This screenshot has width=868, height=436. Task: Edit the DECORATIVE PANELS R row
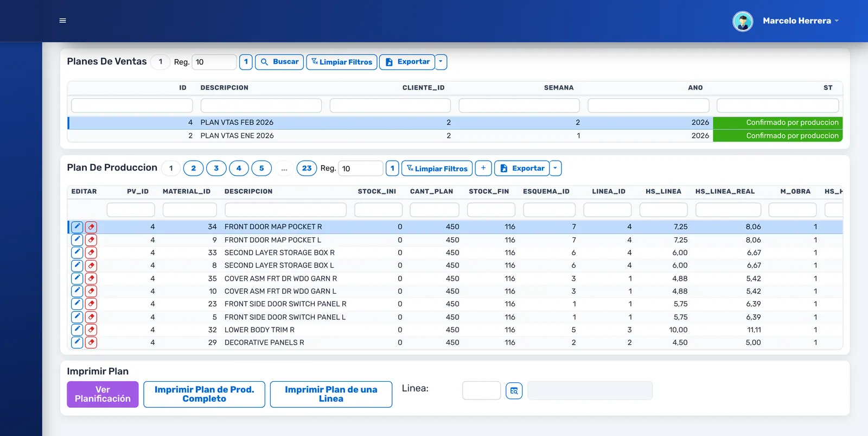coord(77,343)
